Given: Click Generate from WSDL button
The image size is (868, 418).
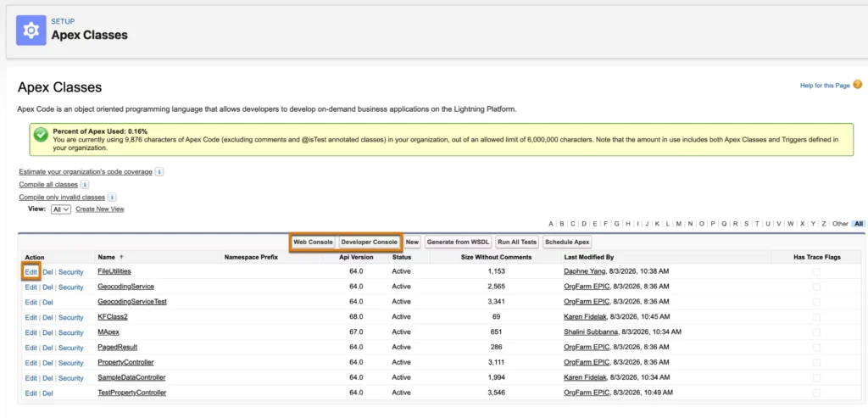Looking at the screenshot, I should [x=458, y=242].
